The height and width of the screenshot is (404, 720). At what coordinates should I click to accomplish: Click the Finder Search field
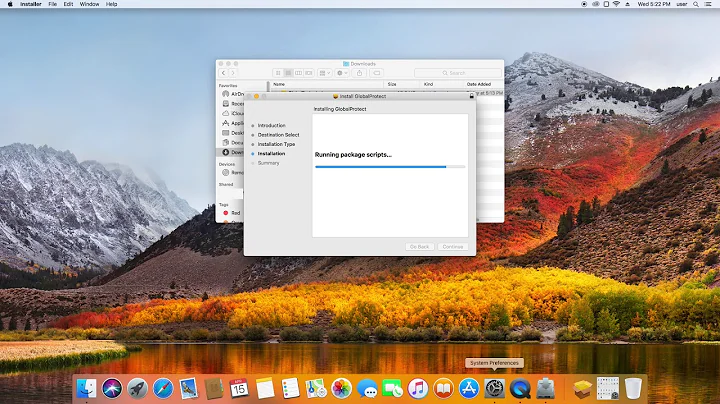tap(457, 73)
